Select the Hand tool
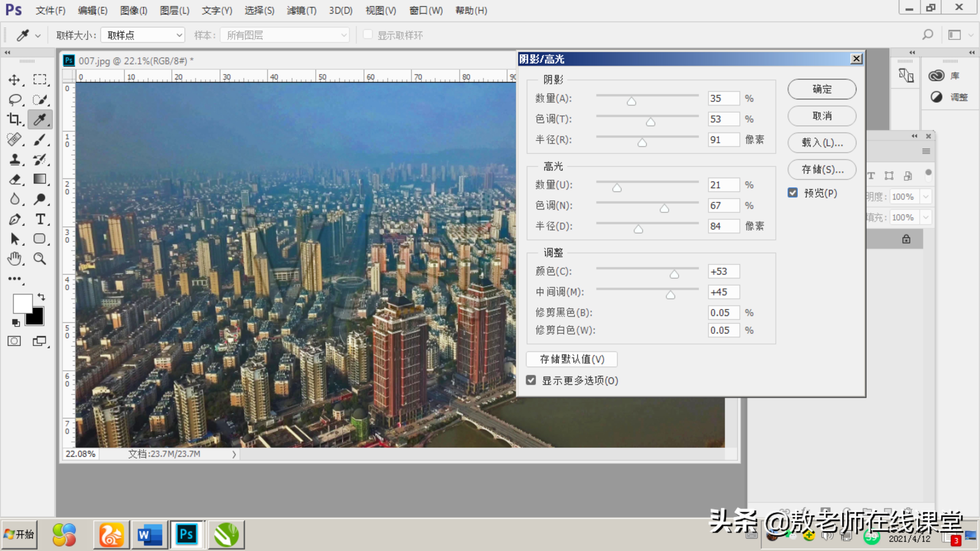The height and width of the screenshot is (551, 980). click(x=15, y=259)
